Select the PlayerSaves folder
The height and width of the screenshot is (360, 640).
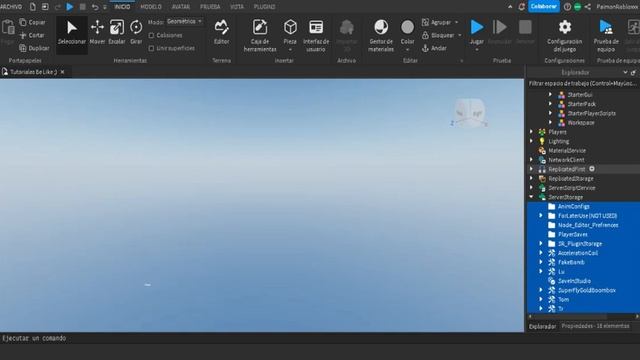(573, 234)
